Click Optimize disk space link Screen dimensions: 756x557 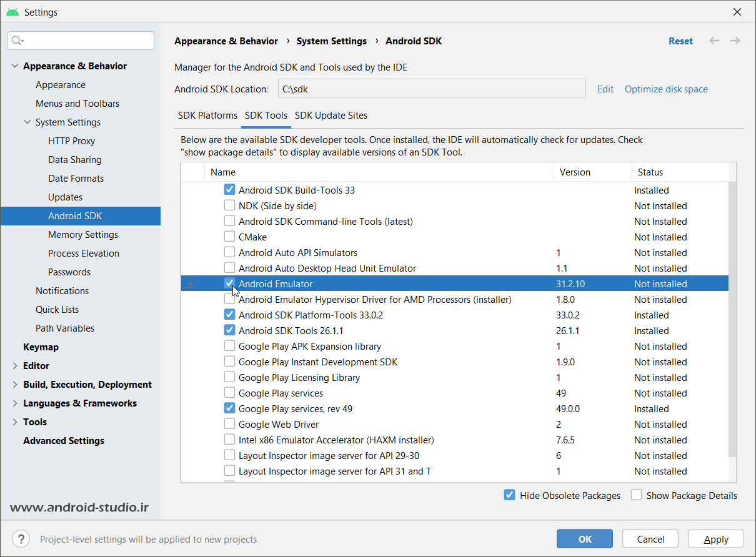click(666, 89)
